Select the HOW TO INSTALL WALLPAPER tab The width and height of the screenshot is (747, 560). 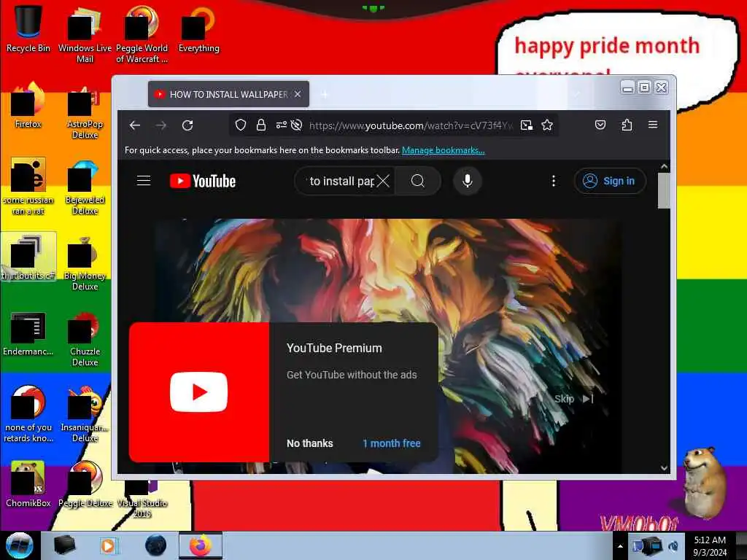228,94
